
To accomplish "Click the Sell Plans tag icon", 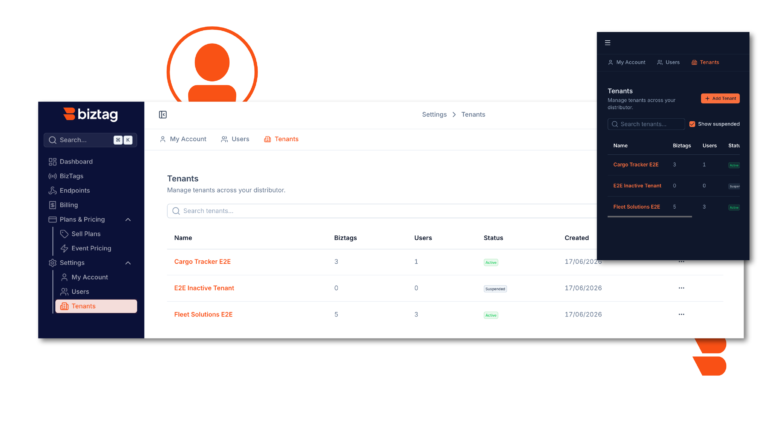I will point(64,234).
